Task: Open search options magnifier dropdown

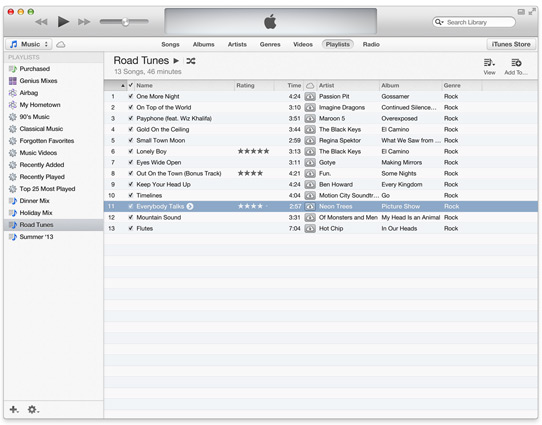Action: [439, 22]
